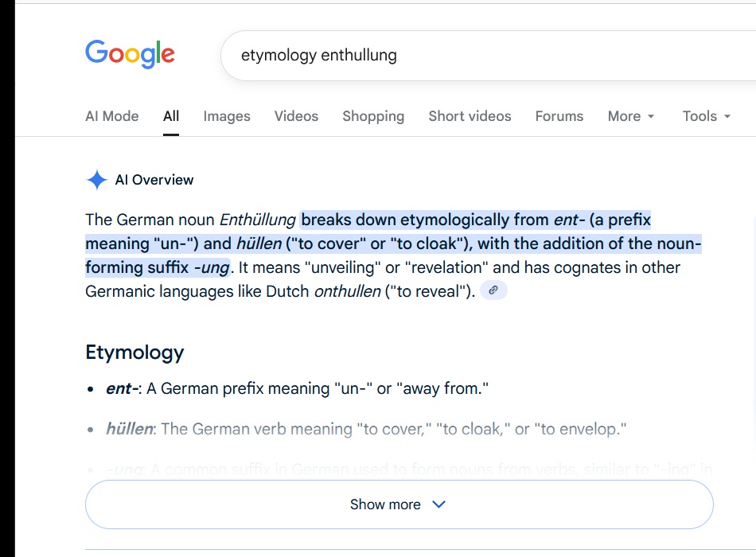Viewport: 756px width, 557px height.
Task: Click the Etymology heading
Action: click(x=134, y=352)
